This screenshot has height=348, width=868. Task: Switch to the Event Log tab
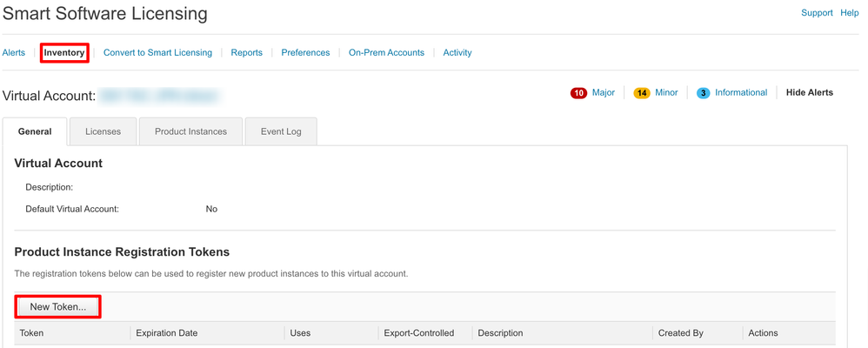click(281, 131)
